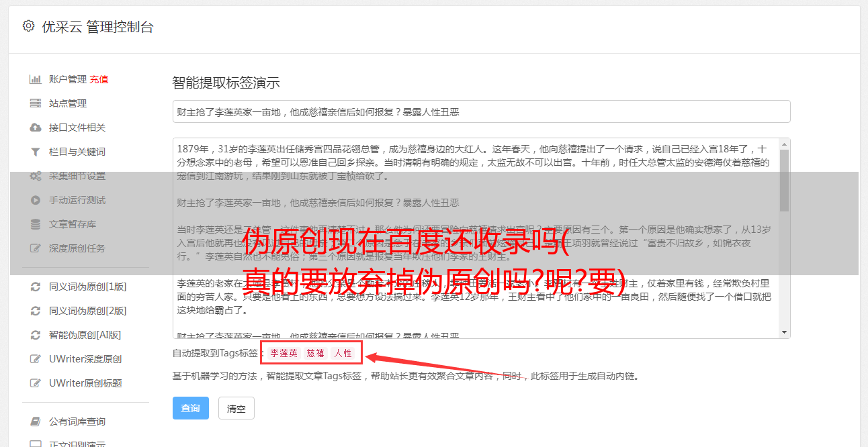Click the book icon for 公有词库查询
Image resolution: width=868 pixels, height=447 pixels.
(36, 421)
